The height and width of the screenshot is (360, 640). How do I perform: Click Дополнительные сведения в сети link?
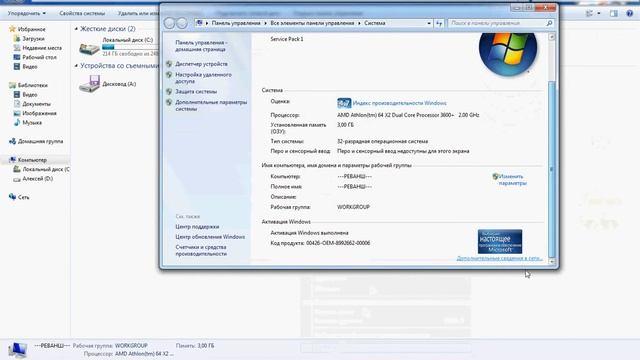point(499,258)
